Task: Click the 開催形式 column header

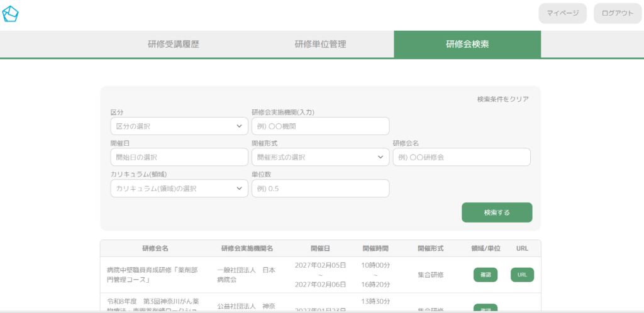Action: (x=431, y=249)
